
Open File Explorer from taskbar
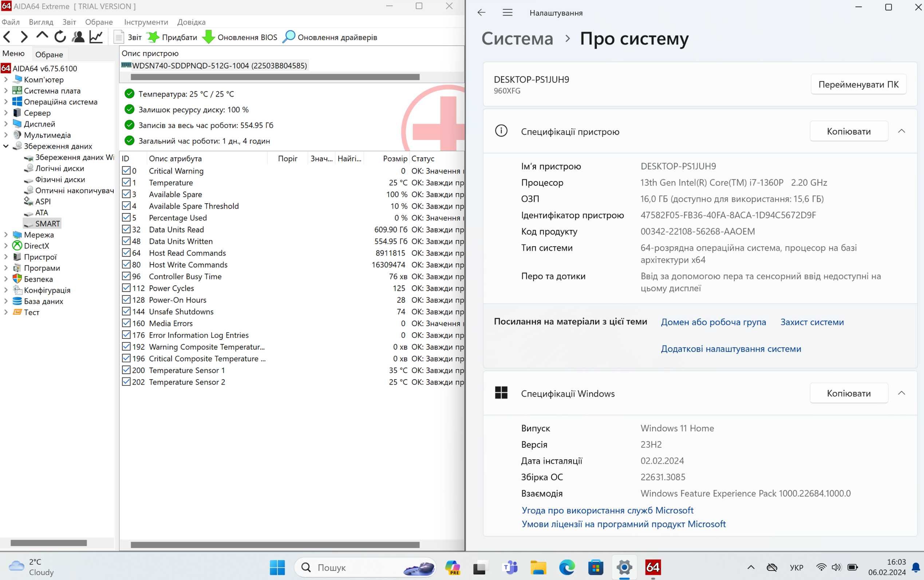pyautogui.click(x=538, y=567)
